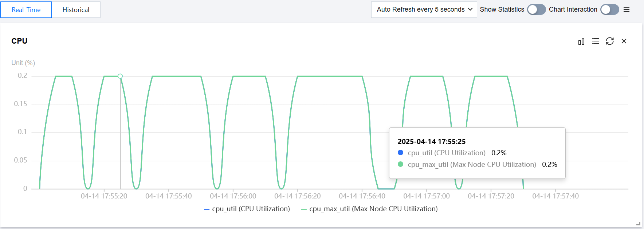Click the CPU panel title
Image resolution: width=644 pixels, height=229 pixels.
point(19,41)
